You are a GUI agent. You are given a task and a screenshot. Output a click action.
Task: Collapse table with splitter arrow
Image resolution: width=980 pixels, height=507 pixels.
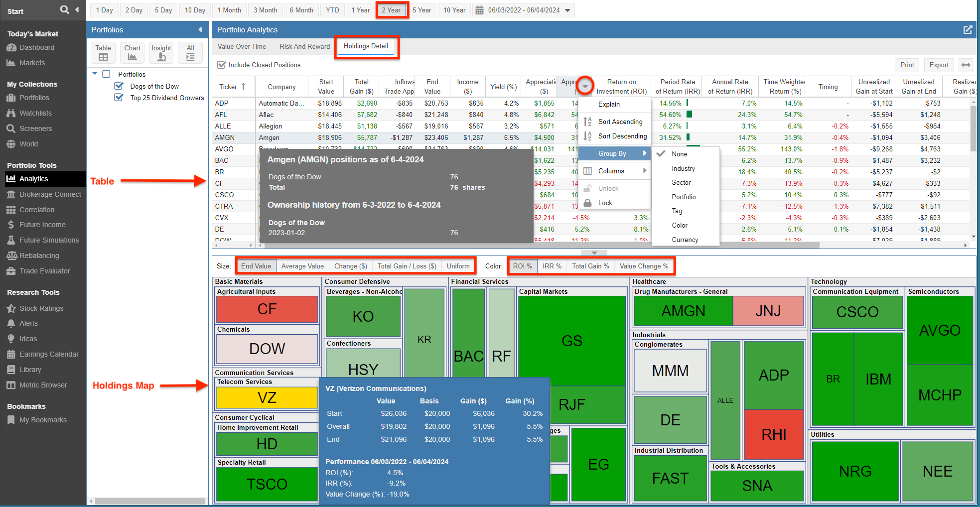tap(594, 253)
